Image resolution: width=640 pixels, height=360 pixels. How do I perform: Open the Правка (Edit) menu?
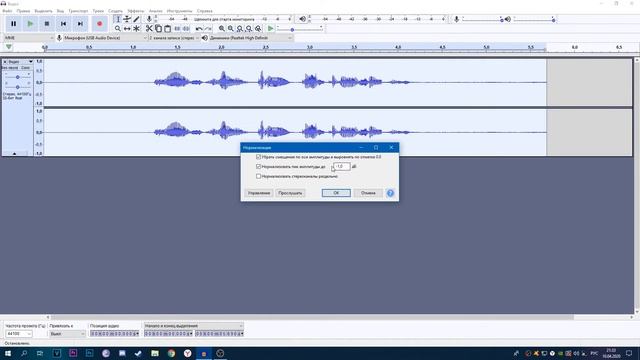tap(23, 11)
